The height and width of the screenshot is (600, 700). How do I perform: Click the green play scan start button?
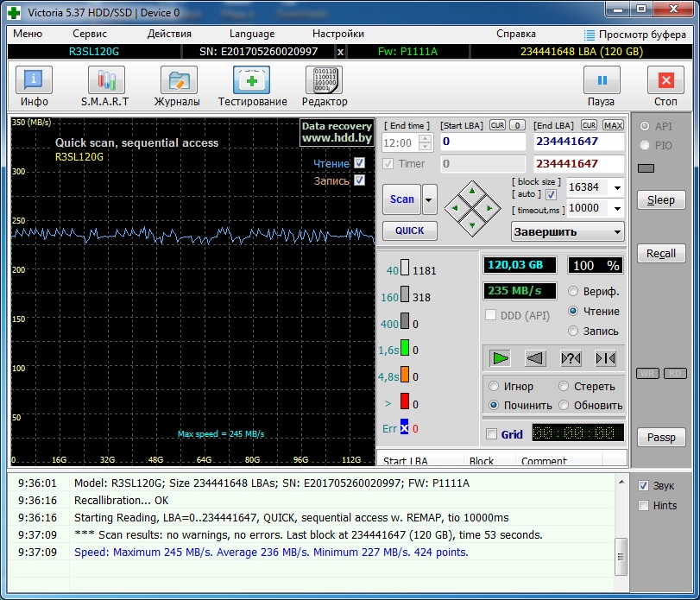click(x=500, y=358)
